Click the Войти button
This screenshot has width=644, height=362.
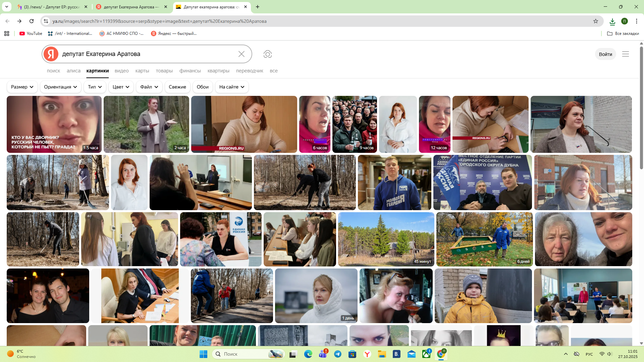click(x=605, y=54)
